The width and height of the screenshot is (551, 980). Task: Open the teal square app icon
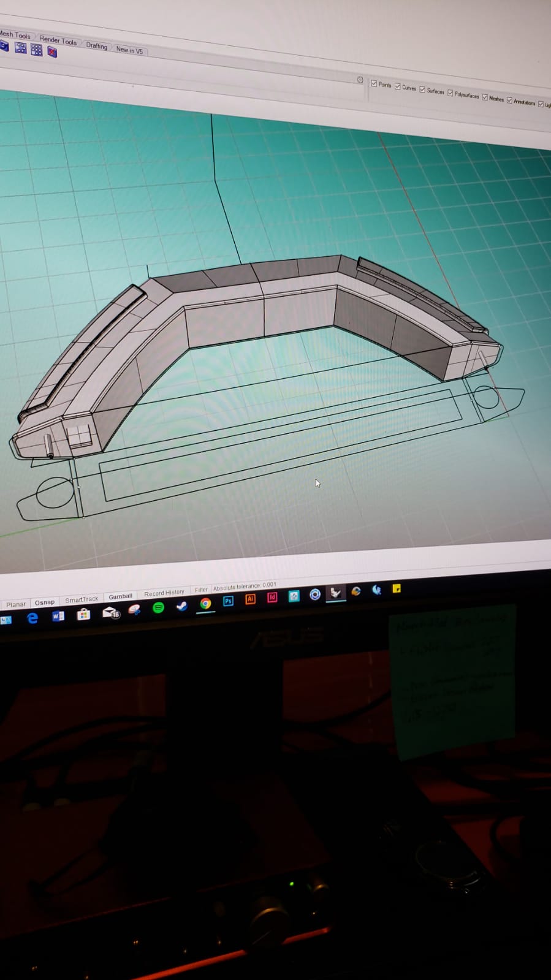pyautogui.click(x=294, y=596)
